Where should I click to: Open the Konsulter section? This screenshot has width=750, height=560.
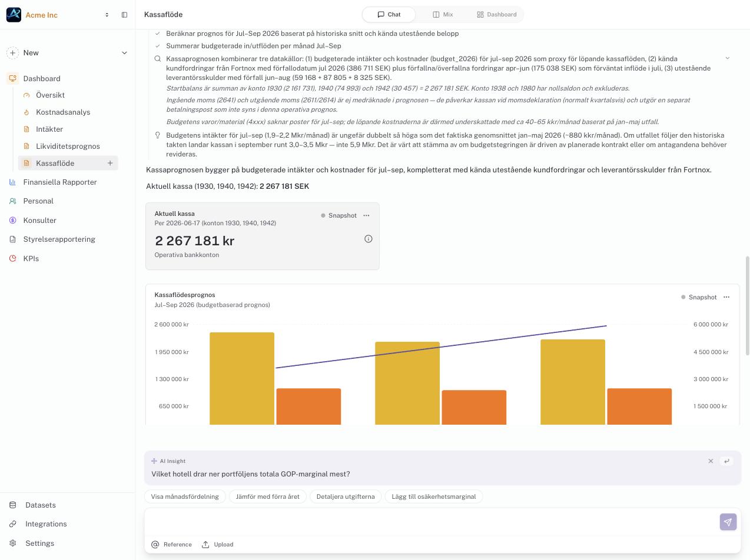39,221
